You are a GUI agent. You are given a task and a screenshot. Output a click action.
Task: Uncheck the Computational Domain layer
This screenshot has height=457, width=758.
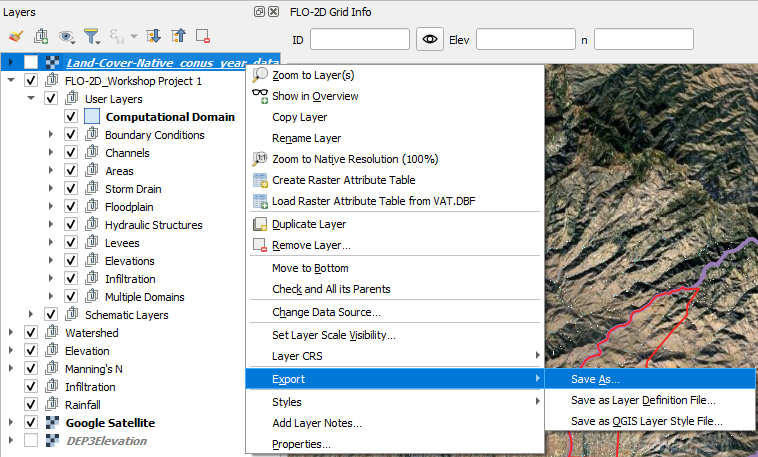coord(71,117)
